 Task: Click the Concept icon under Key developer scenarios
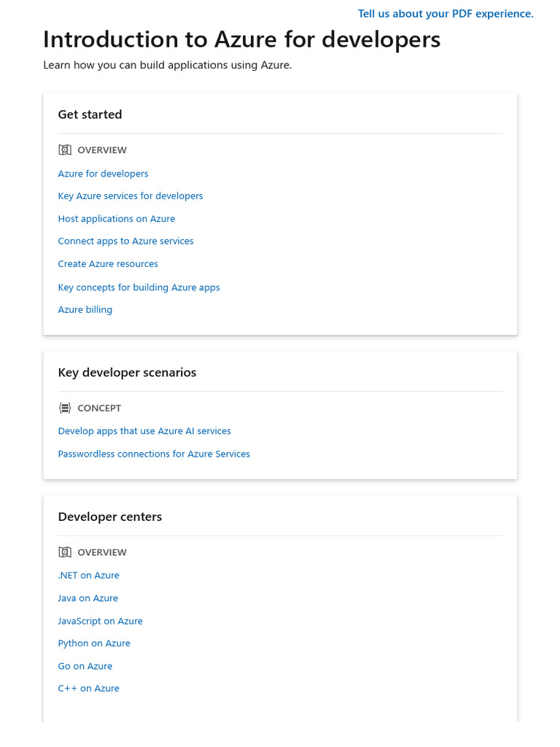pyautogui.click(x=65, y=409)
